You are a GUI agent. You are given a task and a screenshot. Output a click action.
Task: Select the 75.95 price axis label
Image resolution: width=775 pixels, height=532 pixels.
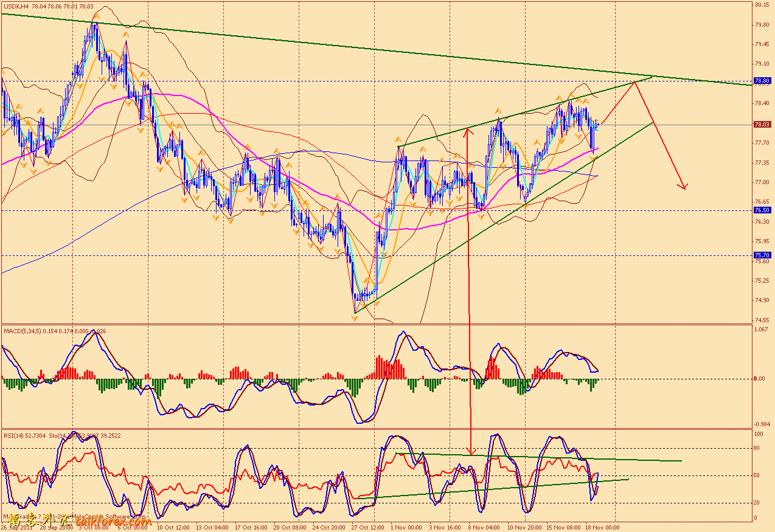[762, 241]
